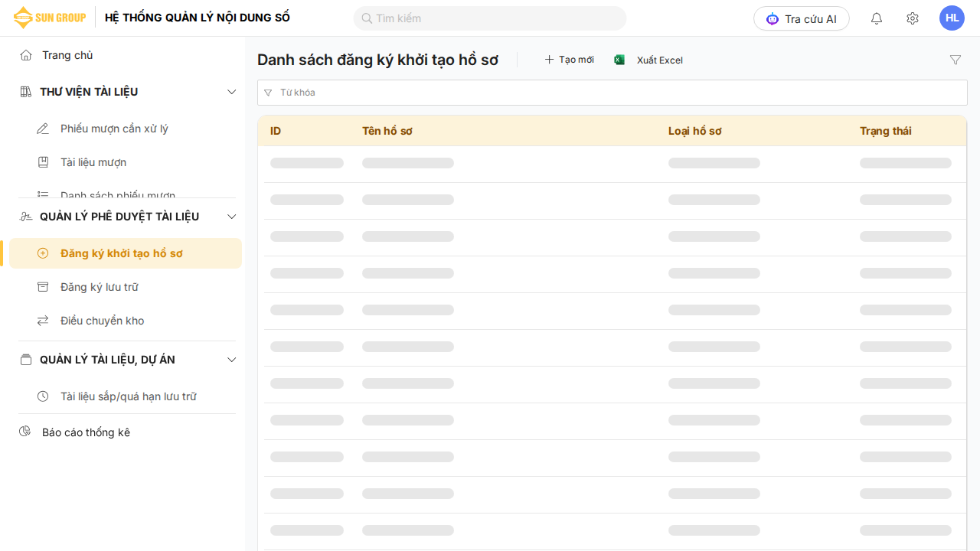Click the notification bell icon
This screenshot has height=551, width=980.
[877, 18]
